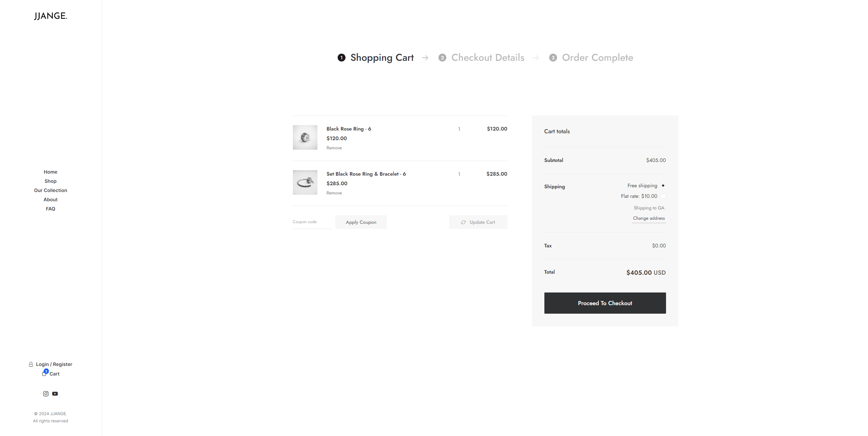Click the cart bag icon with badge
868x436 pixels.
(44, 373)
